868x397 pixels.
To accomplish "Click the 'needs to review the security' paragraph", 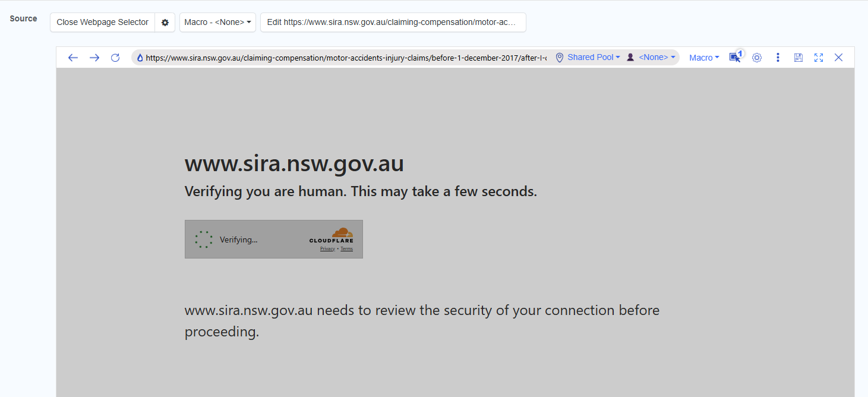I will [422, 321].
